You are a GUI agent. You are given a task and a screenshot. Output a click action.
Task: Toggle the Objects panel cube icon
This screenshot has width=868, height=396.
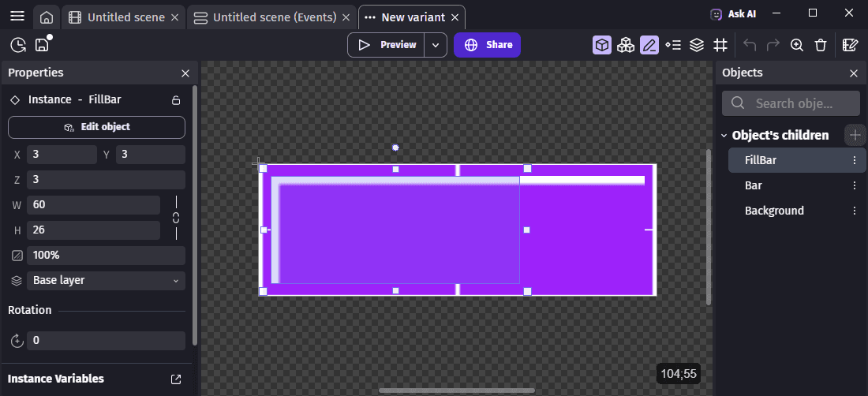click(602, 45)
